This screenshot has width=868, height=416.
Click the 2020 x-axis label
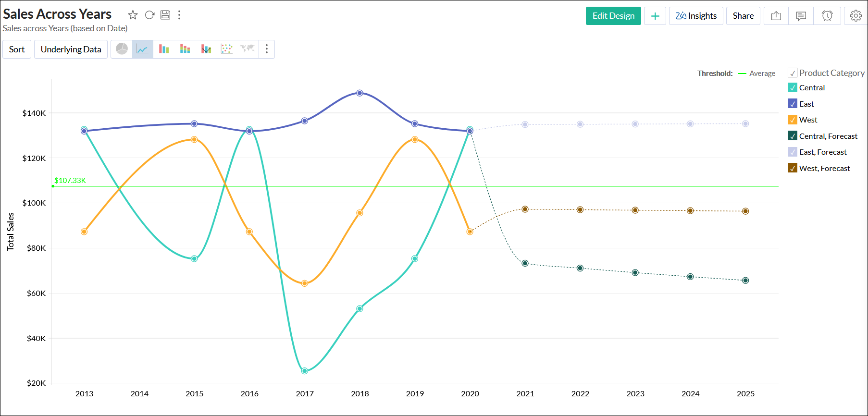click(470, 393)
